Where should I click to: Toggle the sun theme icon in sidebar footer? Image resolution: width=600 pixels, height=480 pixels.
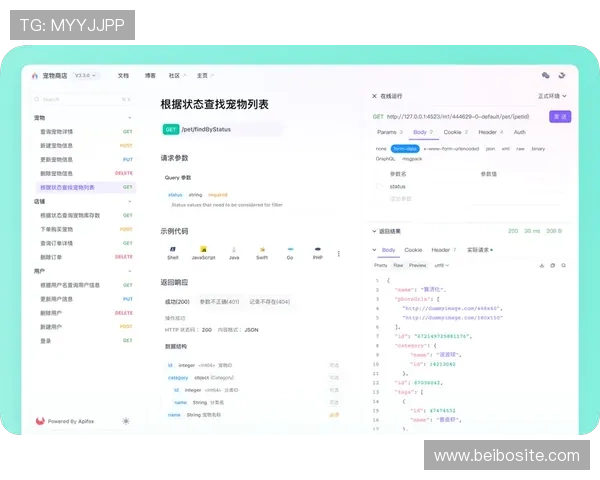[x=126, y=421]
